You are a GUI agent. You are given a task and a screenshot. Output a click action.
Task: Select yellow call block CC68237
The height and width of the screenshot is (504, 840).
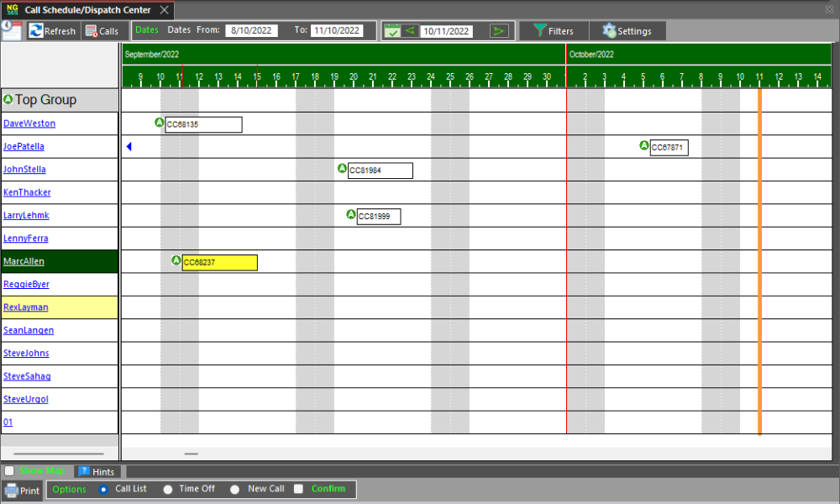point(219,263)
